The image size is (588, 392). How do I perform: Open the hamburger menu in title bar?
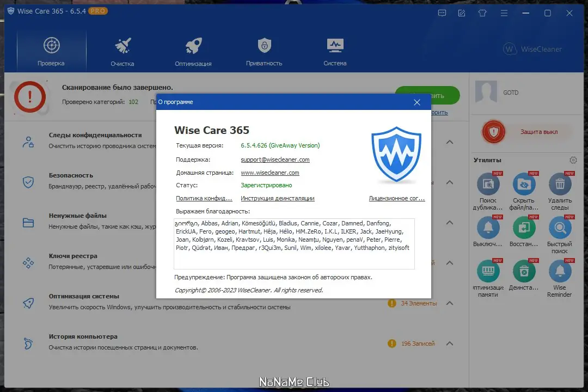pyautogui.click(x=504, y=13)
